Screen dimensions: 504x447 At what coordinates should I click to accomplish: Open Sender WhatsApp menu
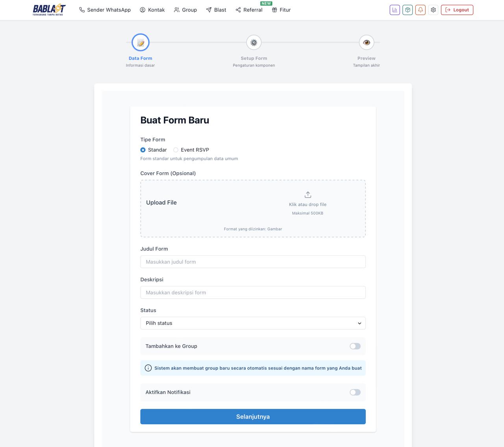[105, 10]
